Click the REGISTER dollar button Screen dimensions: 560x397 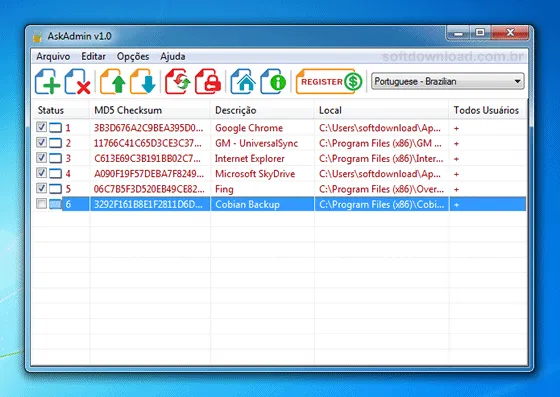(x=329, y=82)
